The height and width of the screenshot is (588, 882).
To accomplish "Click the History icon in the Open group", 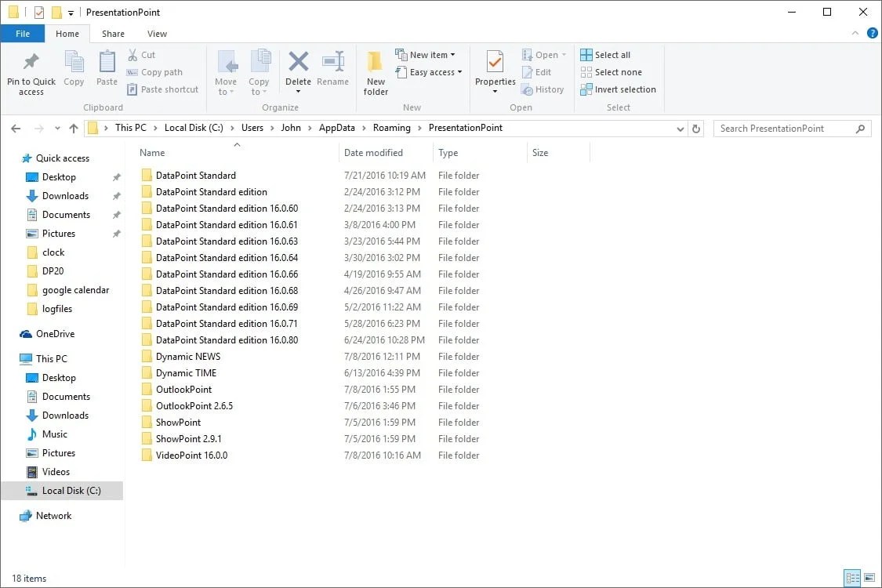I will coord(544,89).
